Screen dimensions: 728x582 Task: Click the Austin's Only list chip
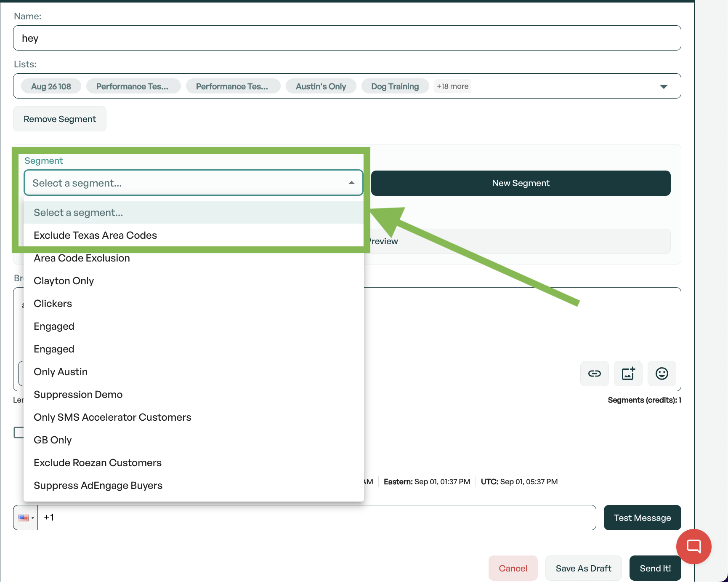point(321,86)
